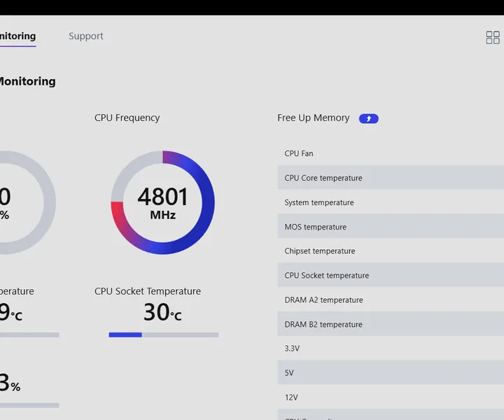Select the CPU Core temperature row

(391, 178)
